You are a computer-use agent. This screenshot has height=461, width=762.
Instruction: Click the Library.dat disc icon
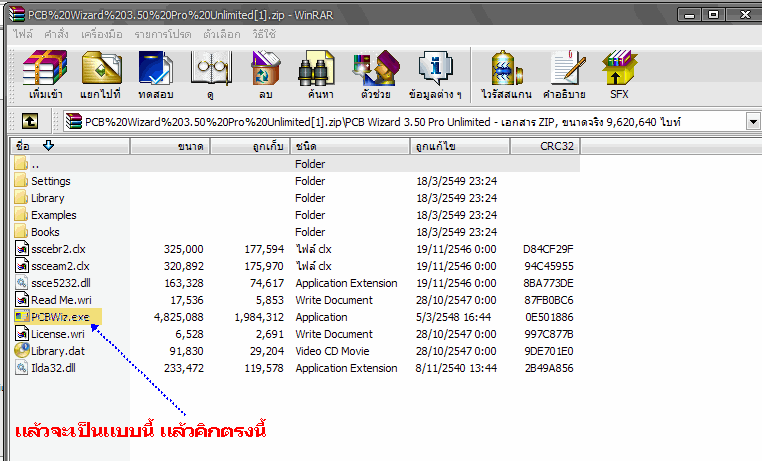[x=22, y=350]
